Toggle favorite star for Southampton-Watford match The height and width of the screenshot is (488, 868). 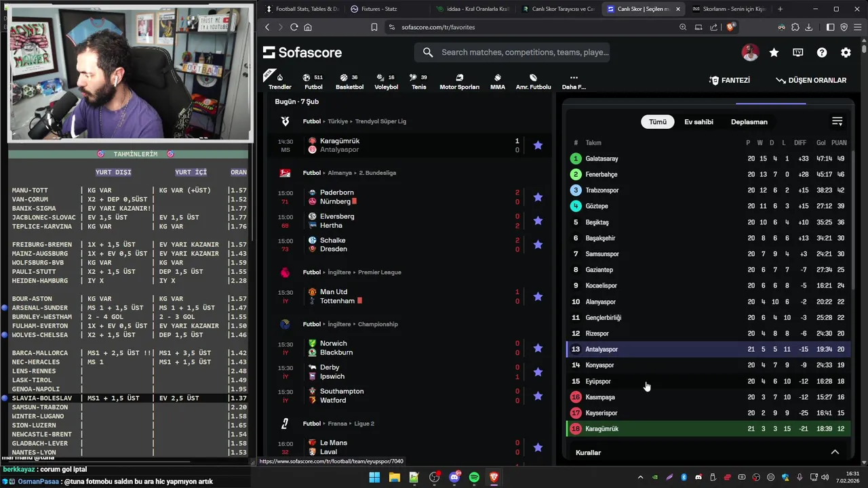[x=538, y=396]
